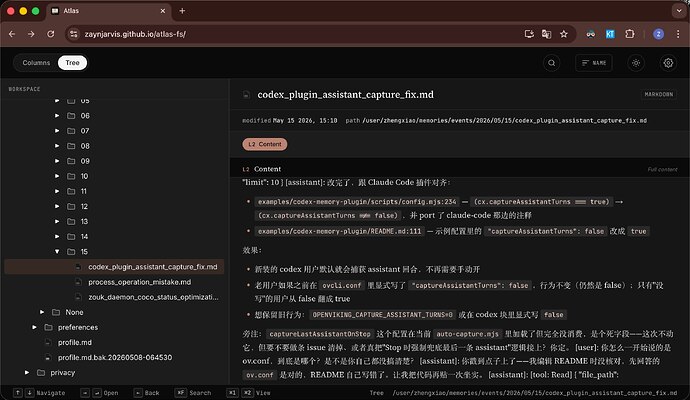Open profile.md file

(75, 342)
